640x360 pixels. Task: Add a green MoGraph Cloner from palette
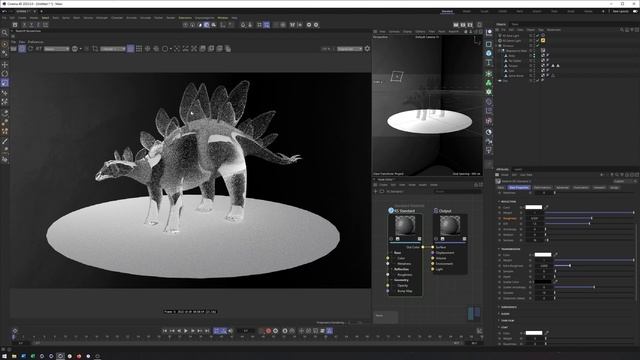pyautogui.click(x=489, y=83)
